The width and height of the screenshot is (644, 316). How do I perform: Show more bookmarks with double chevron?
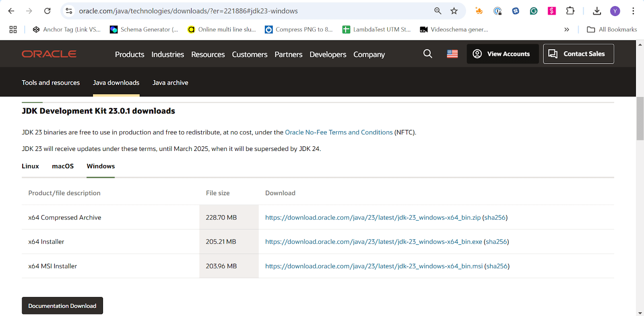(x=567, y=29)
